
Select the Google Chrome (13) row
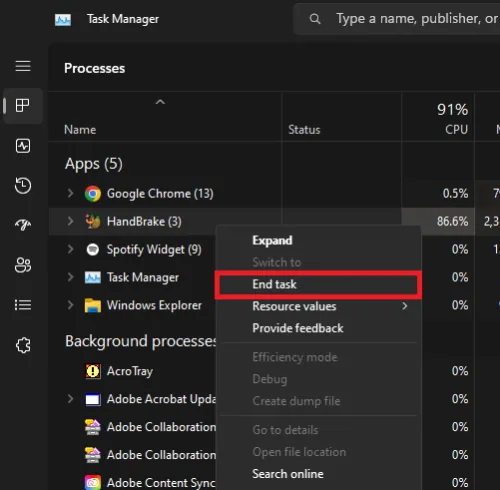tap(160, 194)
